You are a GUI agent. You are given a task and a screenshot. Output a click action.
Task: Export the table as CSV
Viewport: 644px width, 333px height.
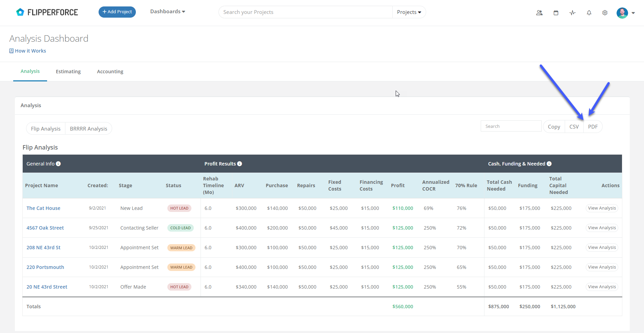pyautogui.click(x=574, y=126)
